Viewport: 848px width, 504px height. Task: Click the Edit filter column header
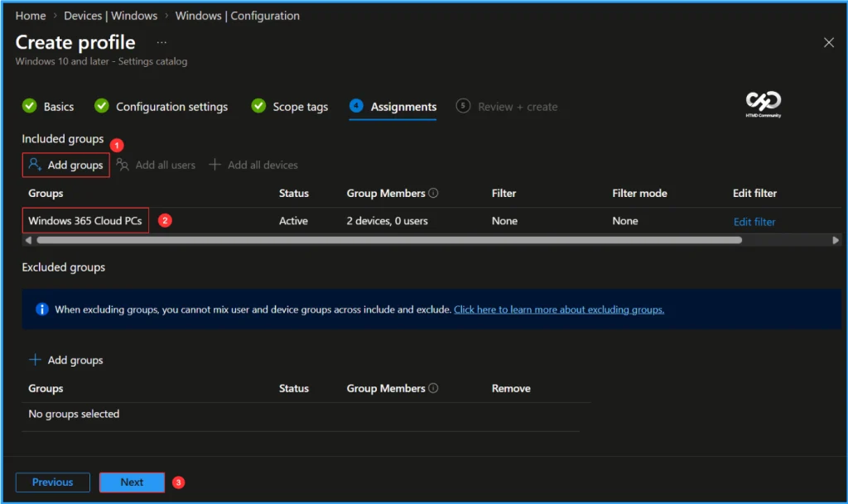click(754, 194)
